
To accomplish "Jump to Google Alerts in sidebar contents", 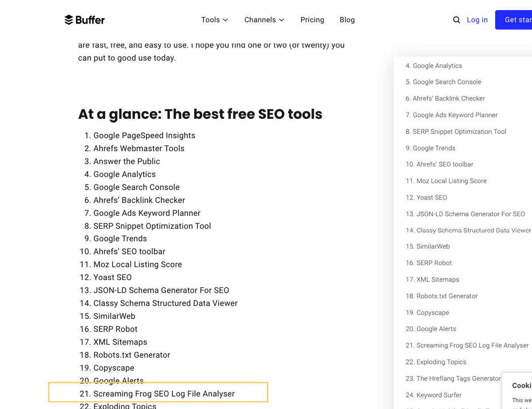I will (x=431, y=329).
